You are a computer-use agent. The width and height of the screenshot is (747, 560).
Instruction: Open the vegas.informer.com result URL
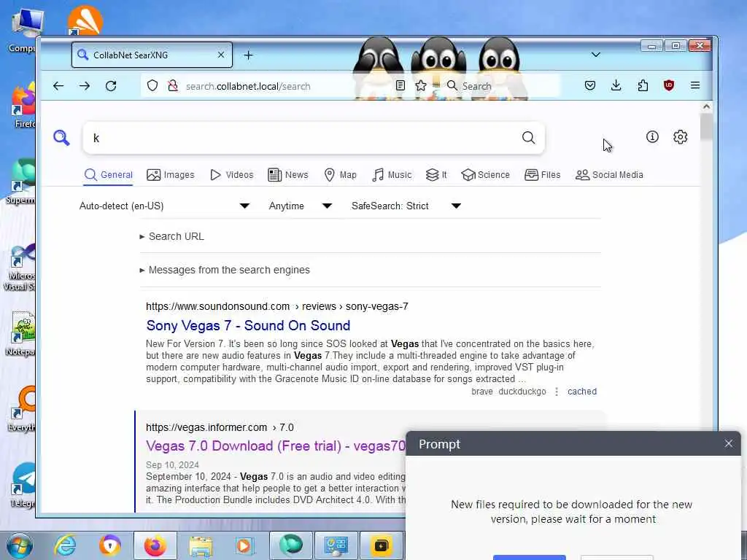point(220,427)
